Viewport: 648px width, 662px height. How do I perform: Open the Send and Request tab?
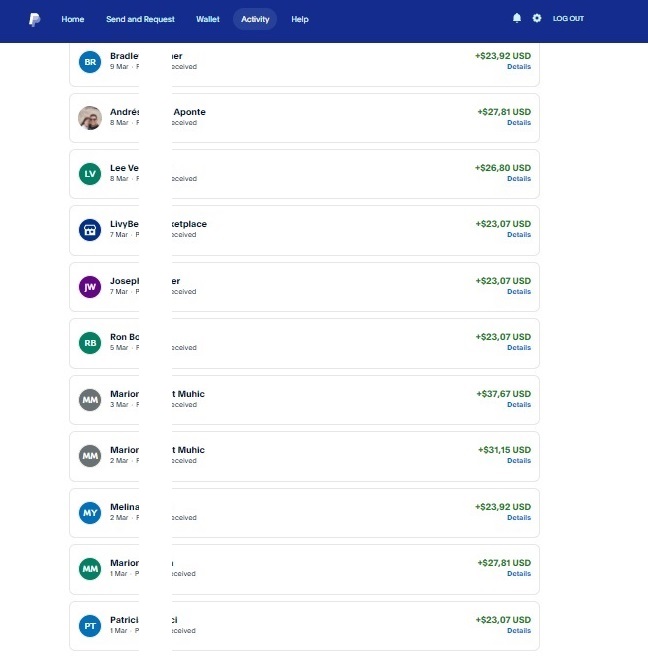pyautogui.click(x=140, y=19)
